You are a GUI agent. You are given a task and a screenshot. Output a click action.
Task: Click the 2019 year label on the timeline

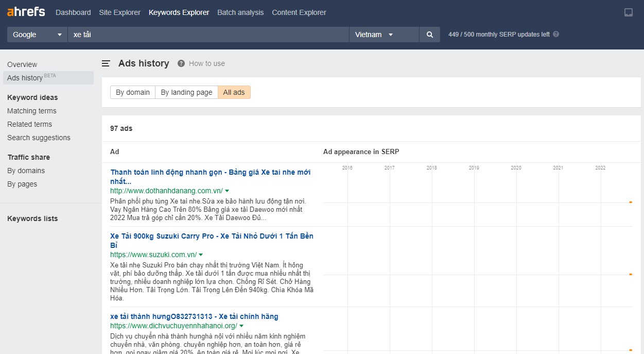pos(474,168)
